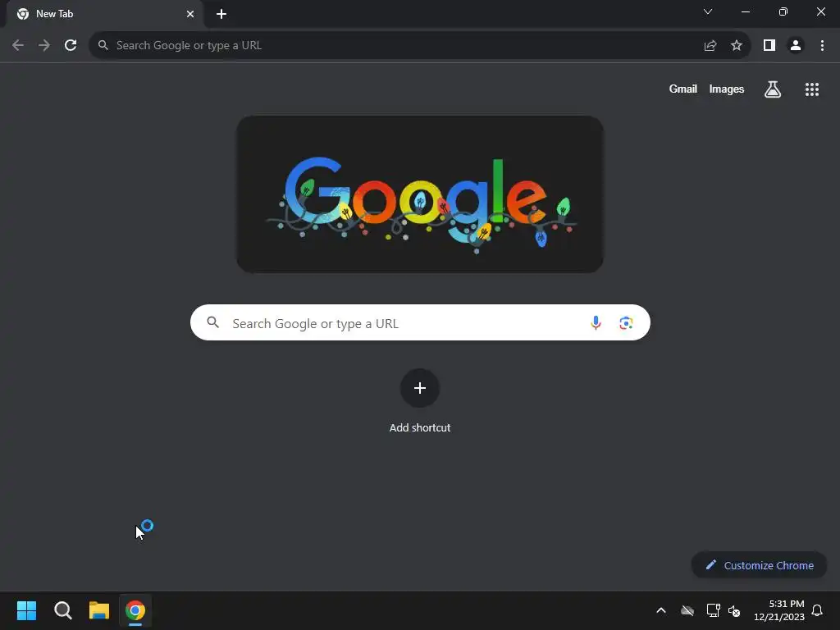
Task: Reload the current page
Action: 71,46
